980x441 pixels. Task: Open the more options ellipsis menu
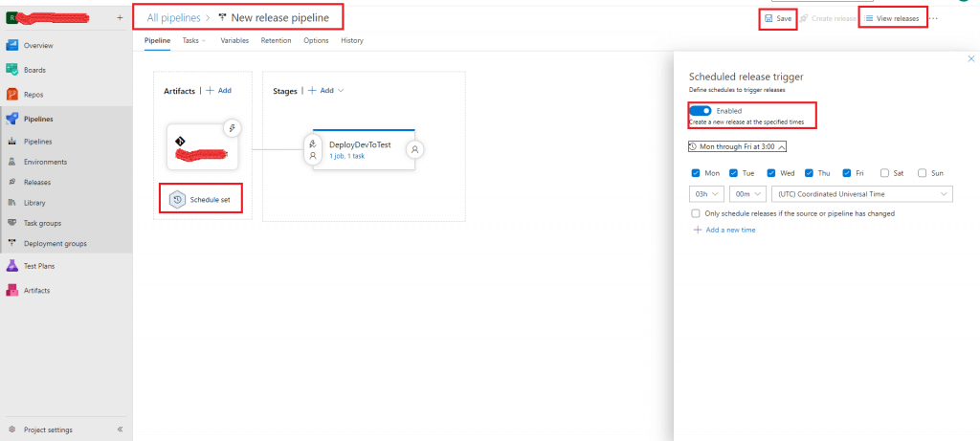point(934,19)
